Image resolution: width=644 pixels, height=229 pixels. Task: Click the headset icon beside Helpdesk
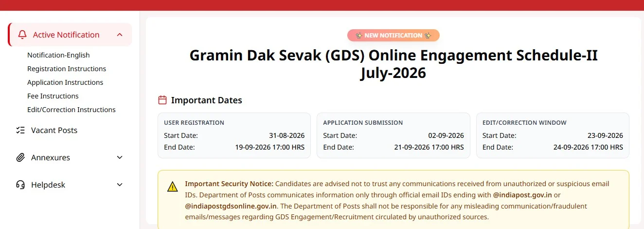(20, 185)
